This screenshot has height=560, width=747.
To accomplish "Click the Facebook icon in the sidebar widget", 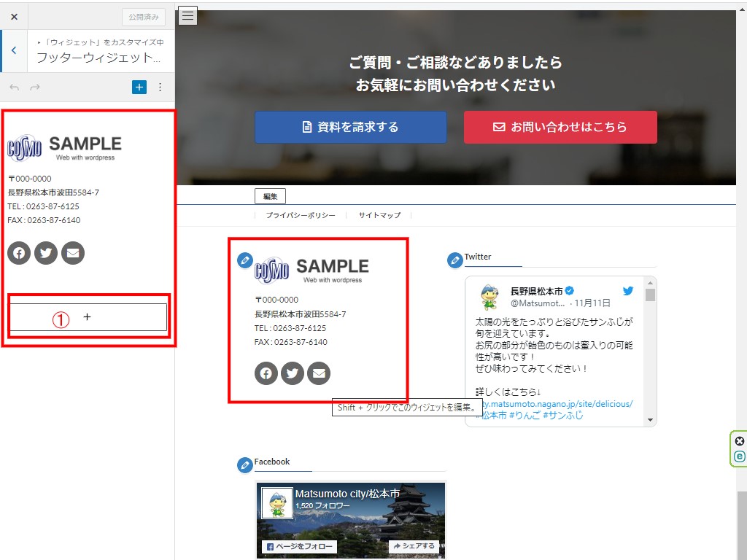I will (x=19, y=253).
